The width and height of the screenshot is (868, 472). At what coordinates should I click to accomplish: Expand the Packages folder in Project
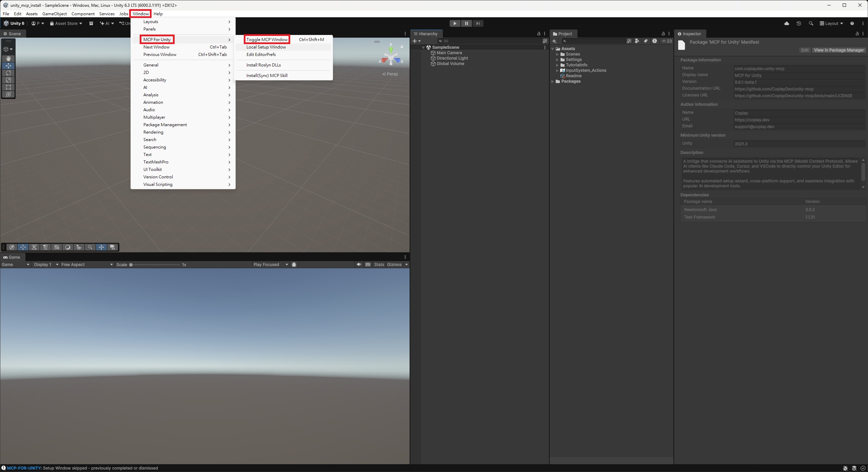pyautogui.click(x=553, y=81)
